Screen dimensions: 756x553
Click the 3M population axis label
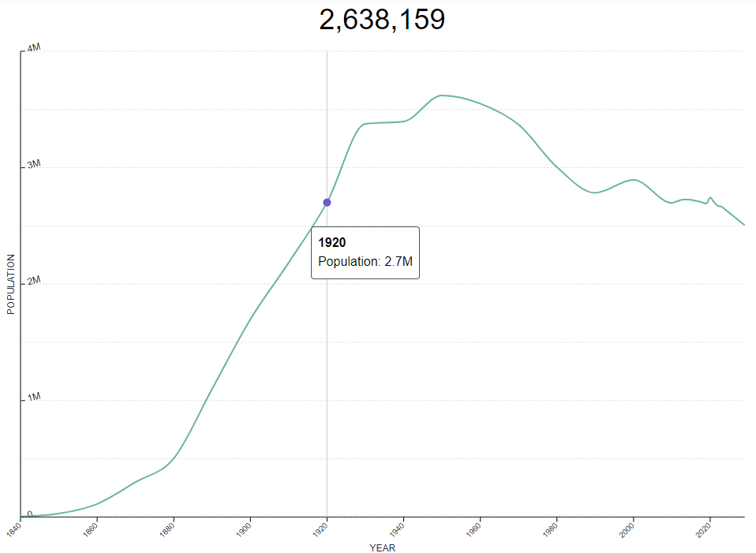pos(34,164)
